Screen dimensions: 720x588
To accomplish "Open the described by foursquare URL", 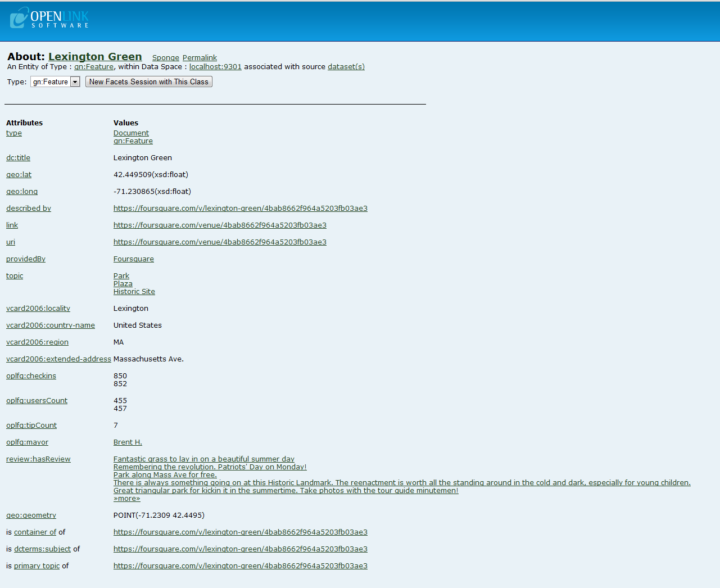I will (x=240, y=209).
